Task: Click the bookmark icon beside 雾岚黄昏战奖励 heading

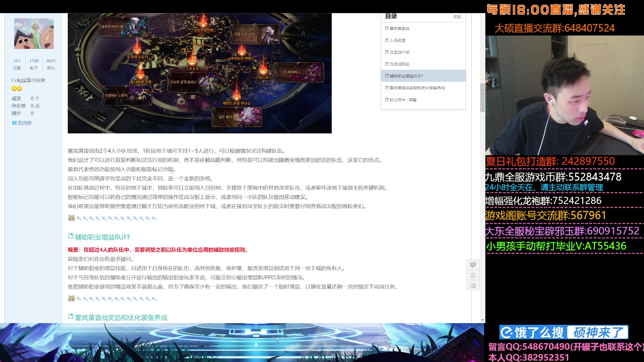Action: coord(71,316)
